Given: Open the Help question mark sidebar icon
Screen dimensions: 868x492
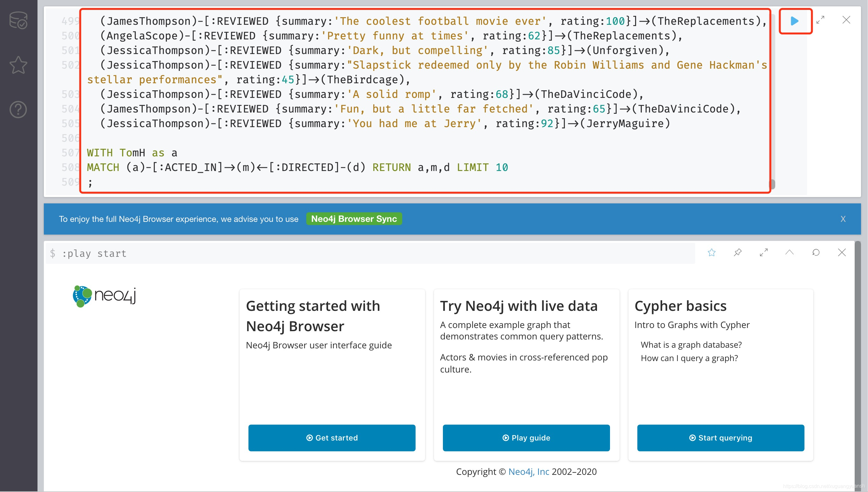Looking at the screenshot, I should [18, 109].
